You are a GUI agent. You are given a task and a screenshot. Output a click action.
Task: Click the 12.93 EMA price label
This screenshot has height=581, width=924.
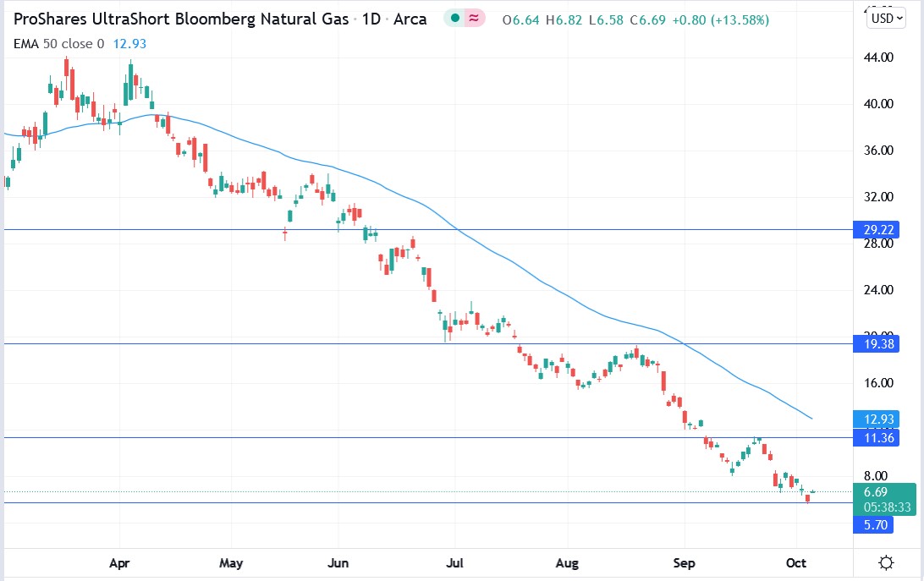point(877,419)
